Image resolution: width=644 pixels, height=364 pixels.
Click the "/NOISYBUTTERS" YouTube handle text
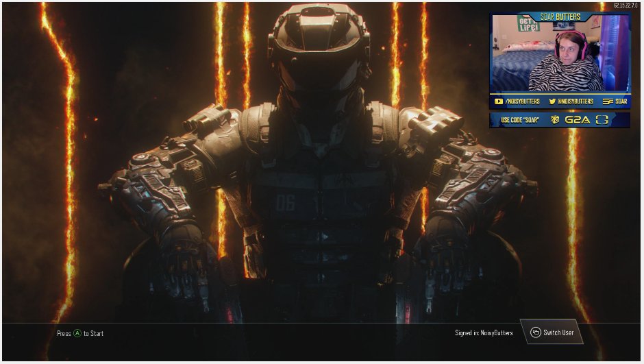pos(523,101)
